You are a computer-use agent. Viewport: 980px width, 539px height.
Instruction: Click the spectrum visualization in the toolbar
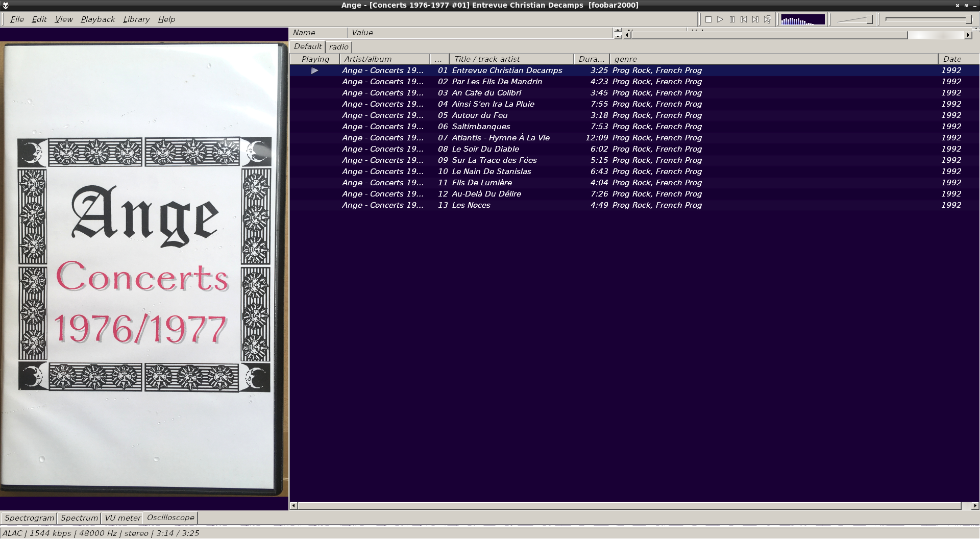803,19
